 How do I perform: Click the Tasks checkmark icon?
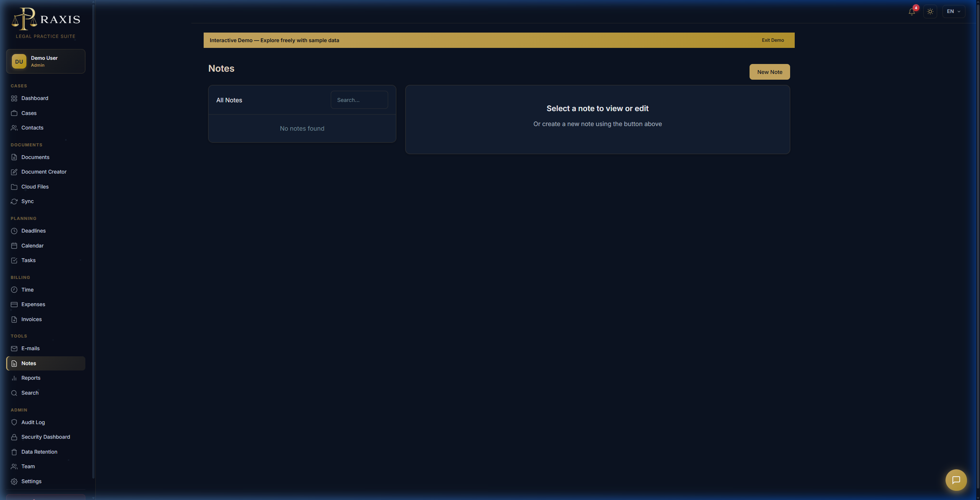(x=14, y=261)
